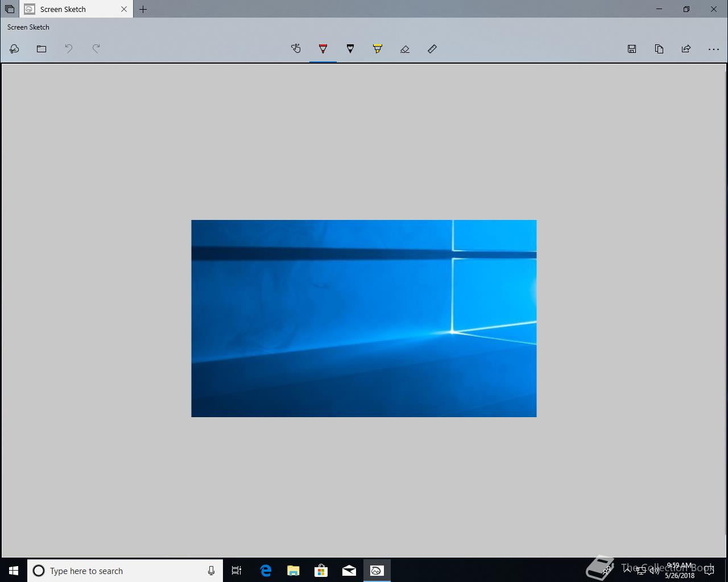Click the Type here to search box
728x582 pixels.
125,571
